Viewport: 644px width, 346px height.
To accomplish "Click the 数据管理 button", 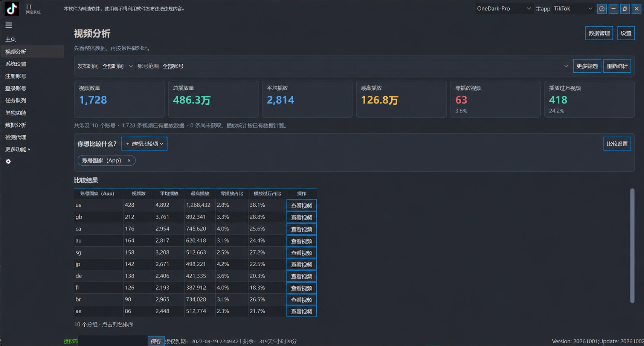I will pyautogui.click(x=599, y=33).
